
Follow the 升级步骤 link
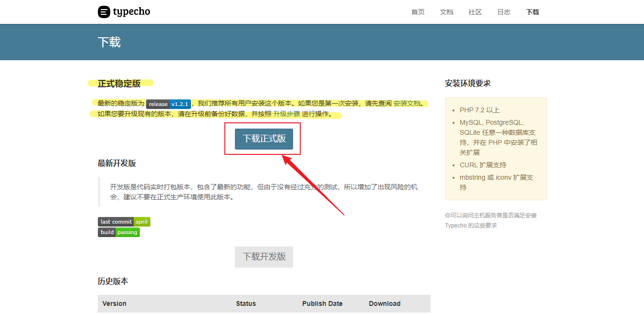click(x=286, y=114)
